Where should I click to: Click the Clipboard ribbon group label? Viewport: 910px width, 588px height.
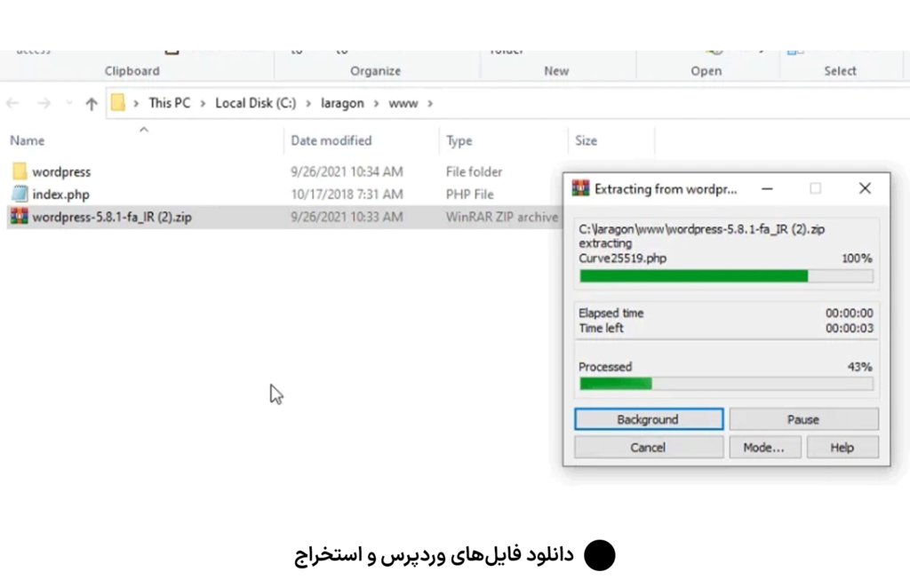pyautogui.click(x=132, y=71)
